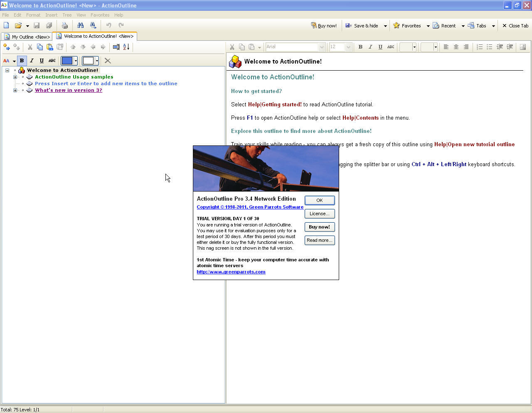
Task: Collapse the Welcome to ActionOutline! root node
Action: pos(7,70)
